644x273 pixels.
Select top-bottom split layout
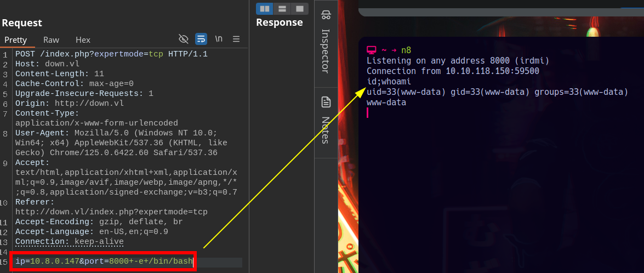tap(282, 9)
